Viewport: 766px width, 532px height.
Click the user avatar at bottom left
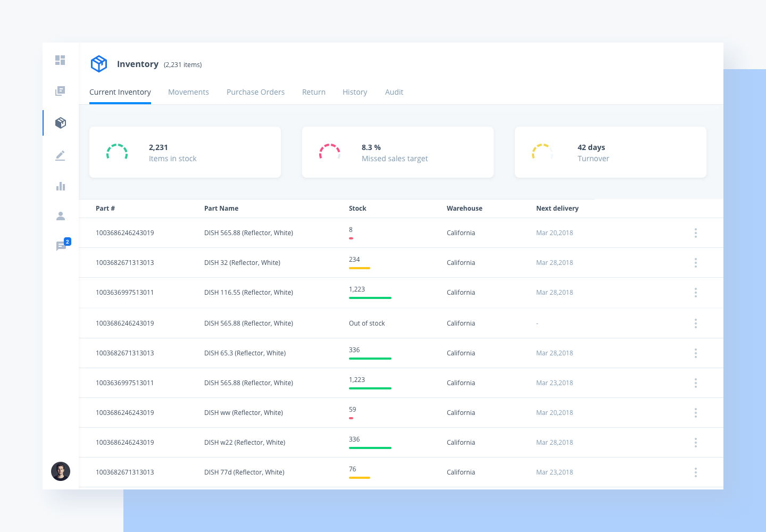click(61, 471)
